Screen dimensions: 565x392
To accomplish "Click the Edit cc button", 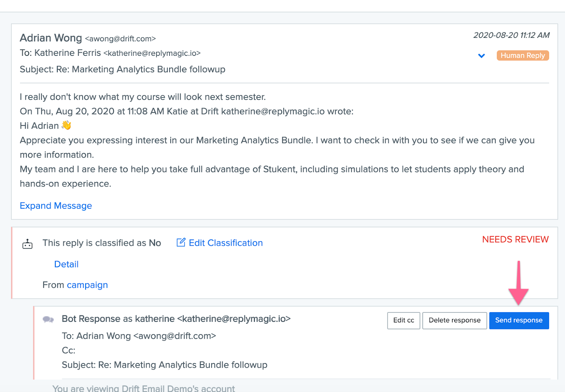I will (x=404, y=320).
